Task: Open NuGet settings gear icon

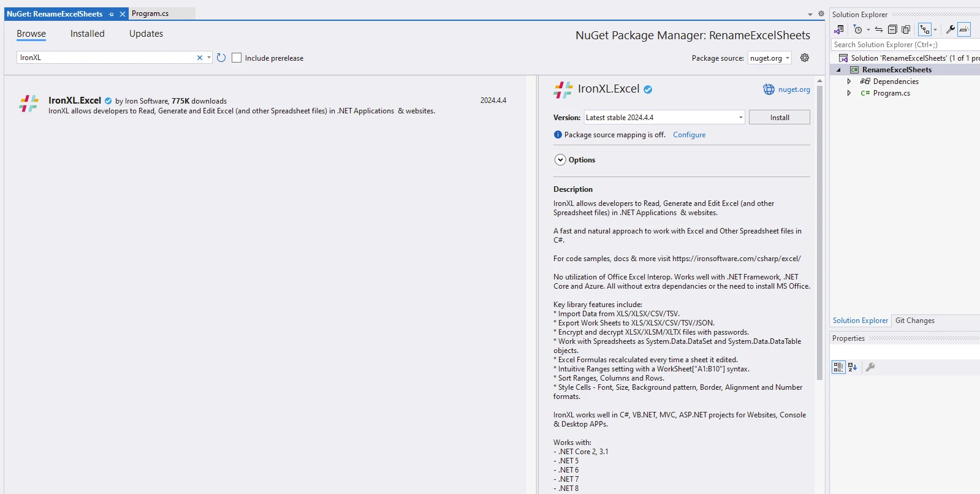Action: 805,58
